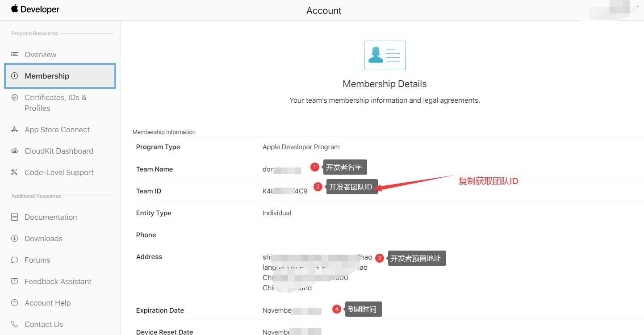Image resolution: width=644 pixels, height=335 pixels.
Task: Open Account Help
Action: pos(48,303)
